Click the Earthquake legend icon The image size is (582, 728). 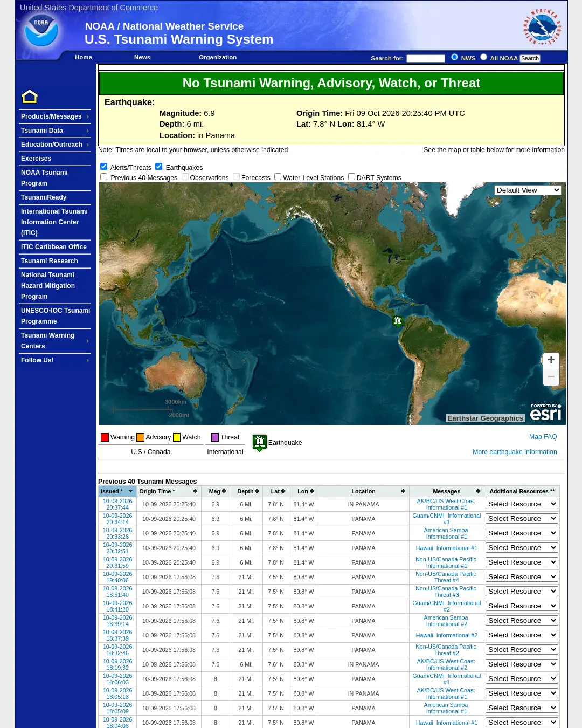click(260, 443)
